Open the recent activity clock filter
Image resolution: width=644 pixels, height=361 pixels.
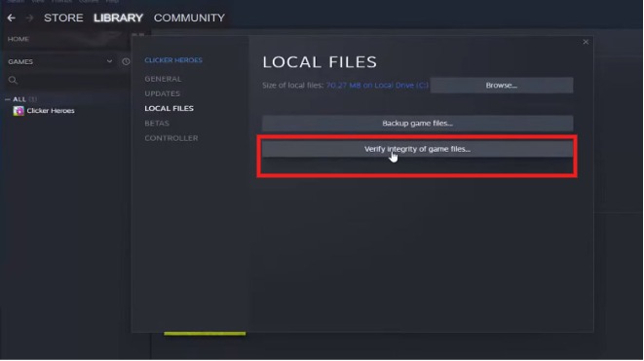point(126,61)
